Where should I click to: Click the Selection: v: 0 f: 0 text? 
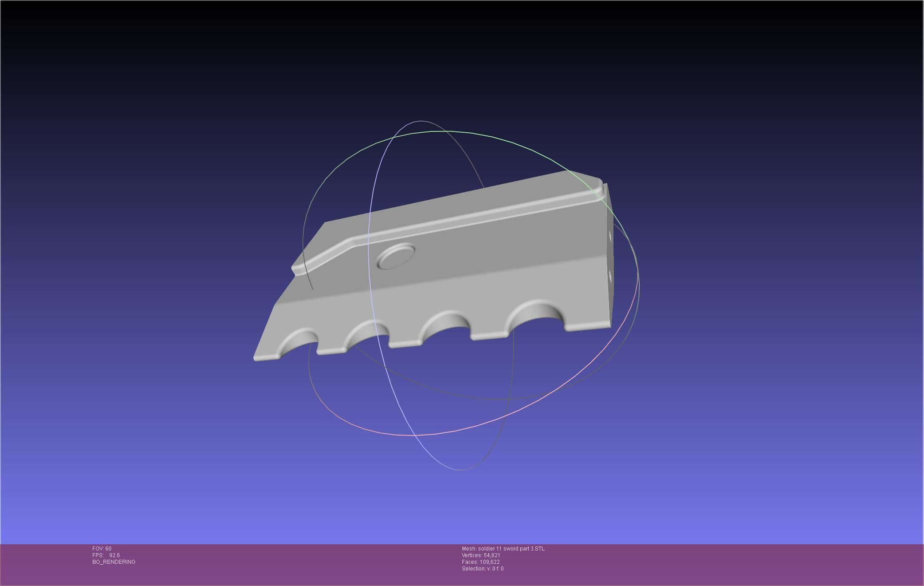[483, 569]
